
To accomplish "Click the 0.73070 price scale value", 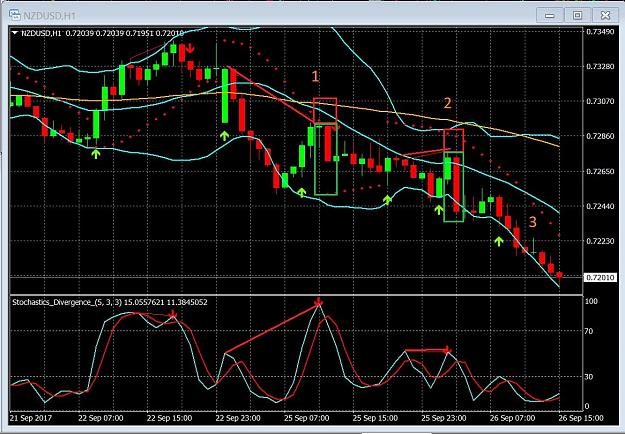I will 600,101.
